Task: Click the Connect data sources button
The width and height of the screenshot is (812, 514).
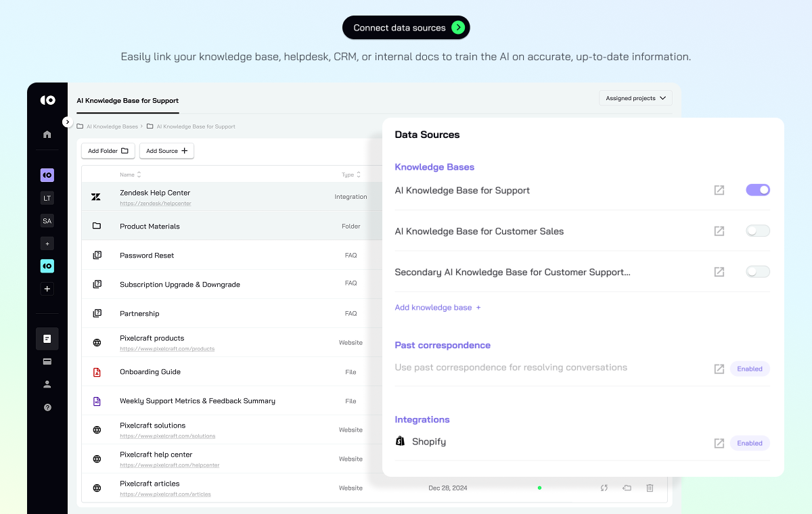Action: click(x=406, y=28)
